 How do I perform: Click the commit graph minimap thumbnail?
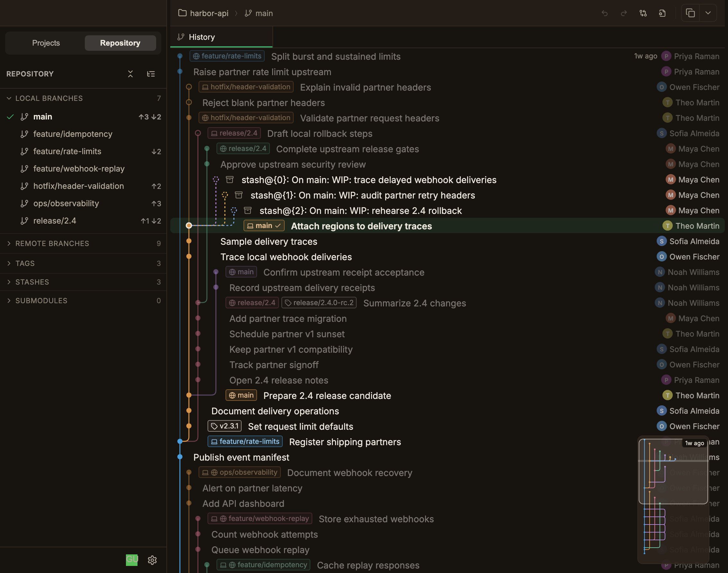click(x=673, y=500)
